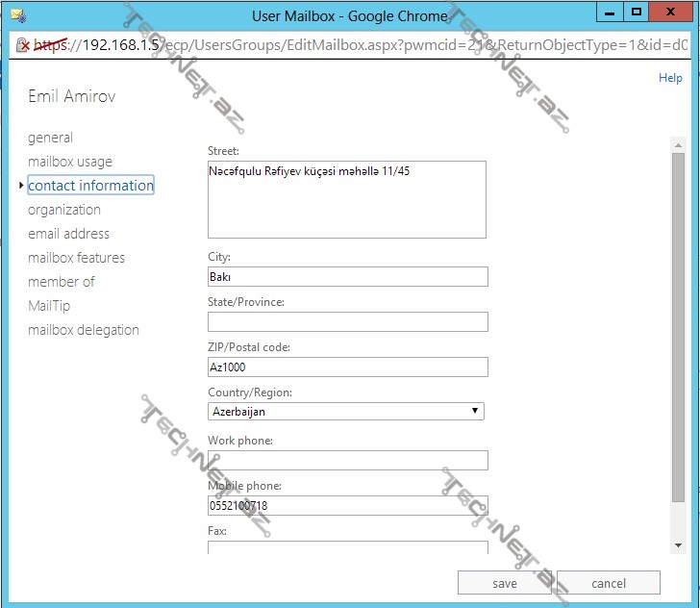Click the mail icon in title bar
The image size is (700, 608).
coord(16,14)
